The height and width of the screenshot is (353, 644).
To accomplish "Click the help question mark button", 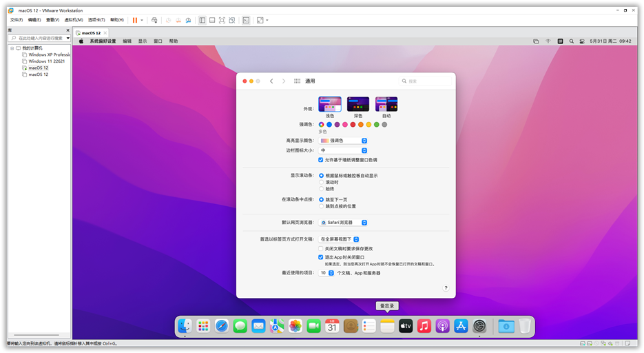I will [446, 288].
